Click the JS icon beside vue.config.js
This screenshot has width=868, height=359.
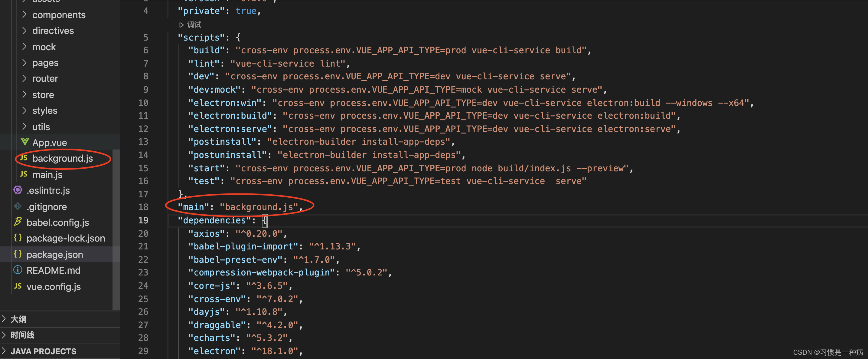18,286
